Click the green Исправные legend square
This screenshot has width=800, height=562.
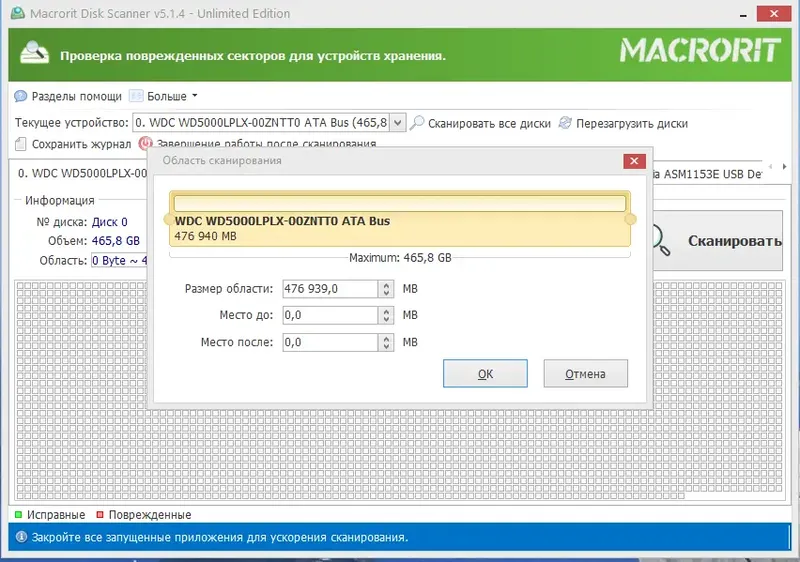tap(18, 515)
